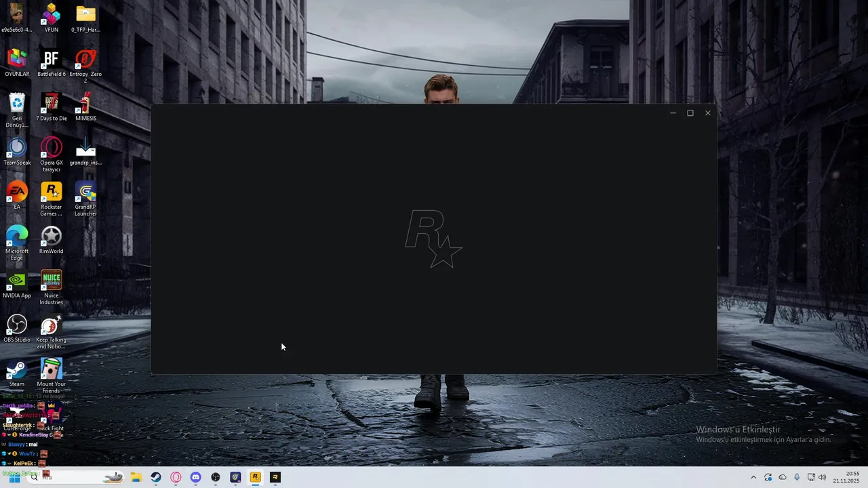Image resolution: width=868 pixels, height=488 pixels.
Task: Open the clock and date flyout
Action: (x=846, y=477)
